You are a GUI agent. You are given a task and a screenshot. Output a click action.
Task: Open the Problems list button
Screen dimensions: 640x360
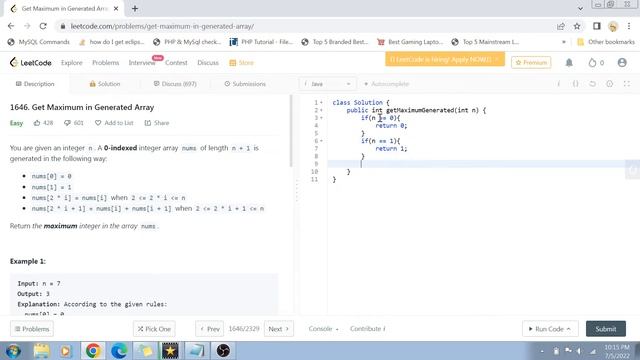coord(32,329)
